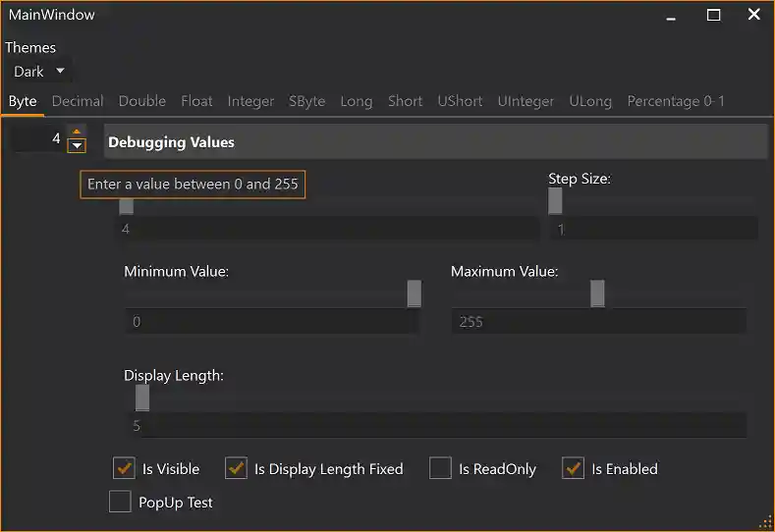Click the increment up arrow on the byte spinner
This screenshot has width=775, height=532.
tap(77, 132)
